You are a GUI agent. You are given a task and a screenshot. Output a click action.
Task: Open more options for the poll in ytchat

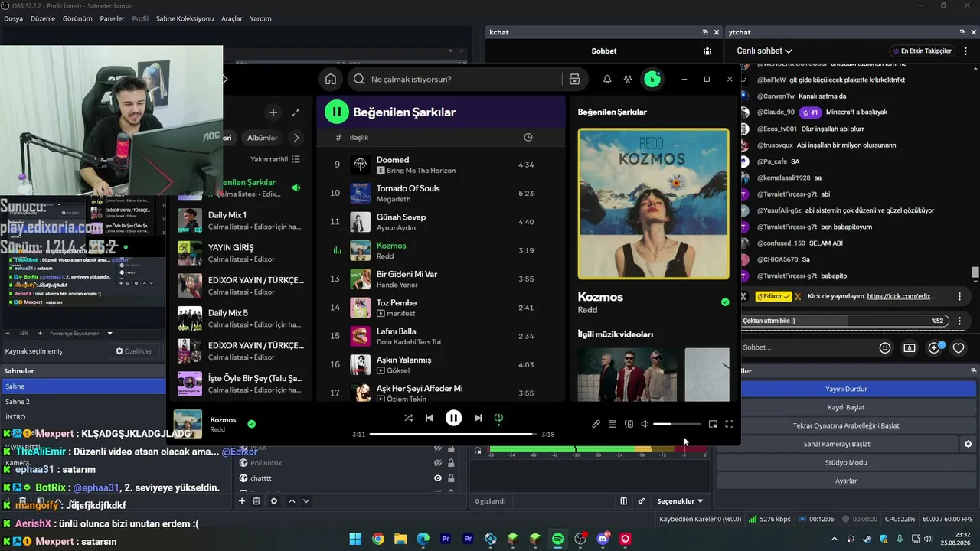pos(959,321)
